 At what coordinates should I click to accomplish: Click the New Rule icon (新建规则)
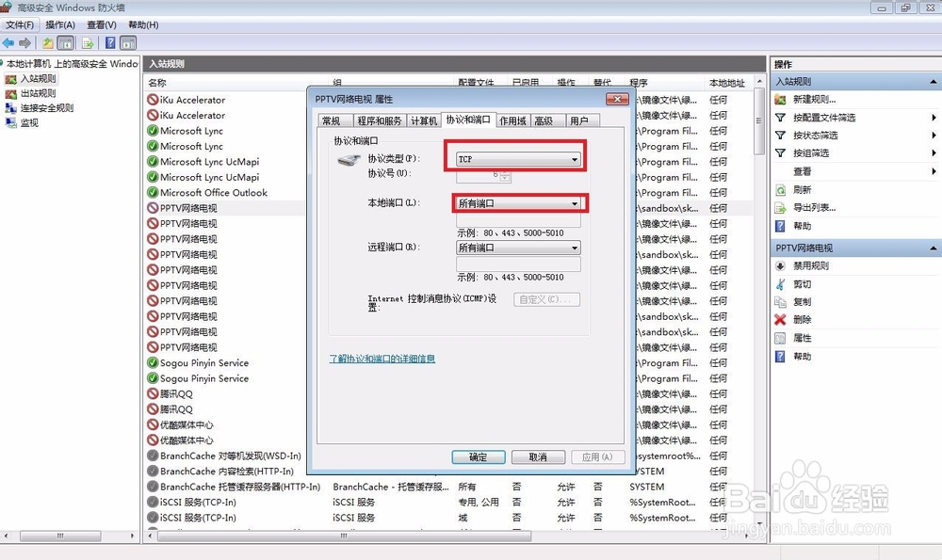[x=780, y=99]
